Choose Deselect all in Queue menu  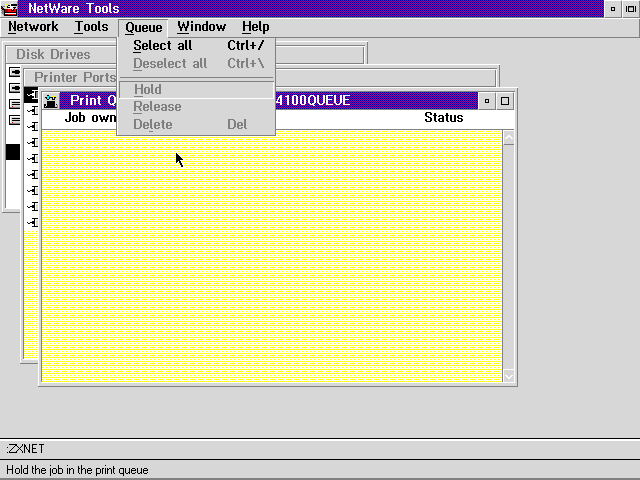tap(196, 64)
